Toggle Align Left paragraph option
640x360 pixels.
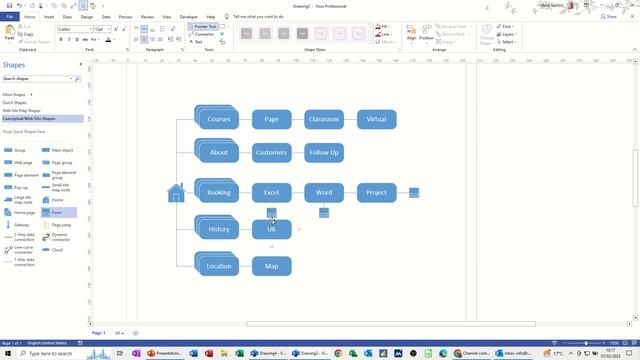click(x=136, y=39)
